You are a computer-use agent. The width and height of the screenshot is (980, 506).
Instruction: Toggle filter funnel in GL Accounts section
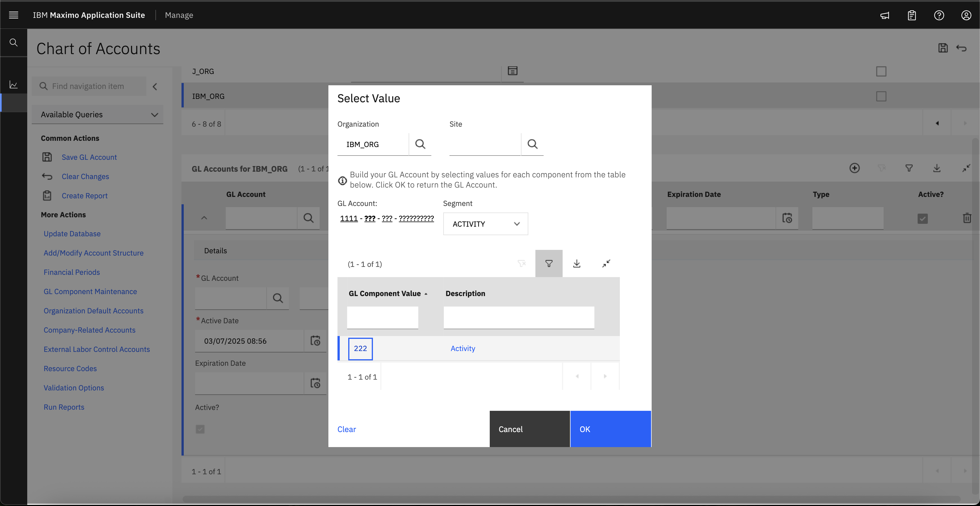(x=909, y=168)
